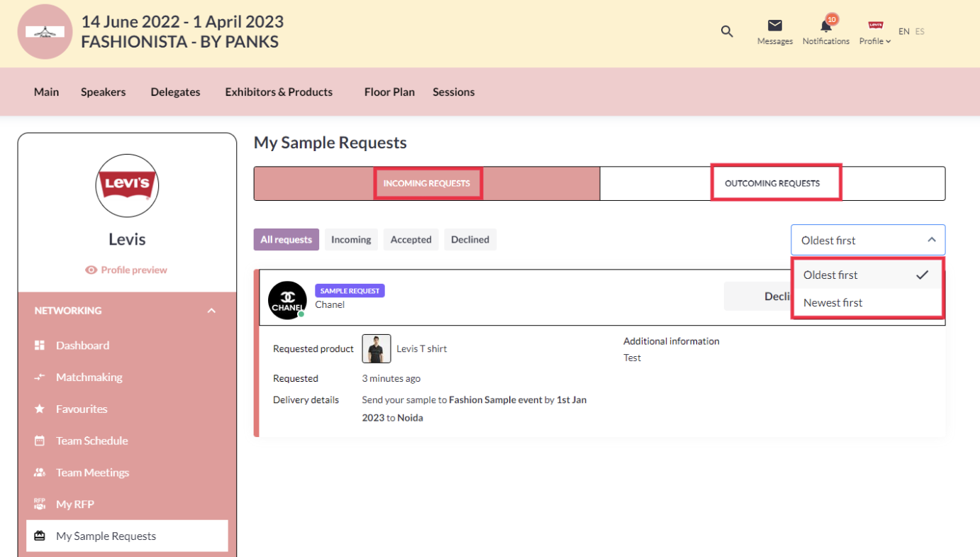Open Matchmaking in the sidebar
980x557 pixels.
[89, 377]
